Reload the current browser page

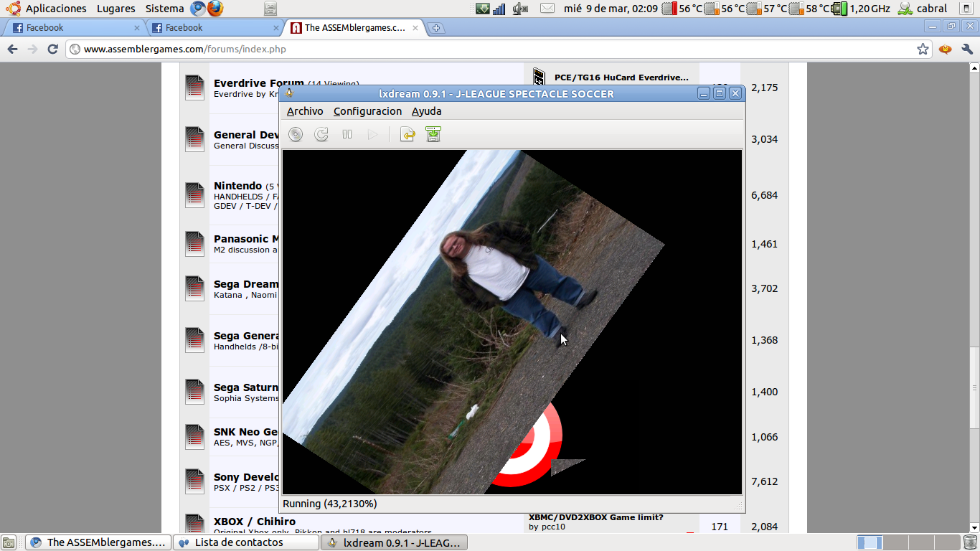point(52,50)
